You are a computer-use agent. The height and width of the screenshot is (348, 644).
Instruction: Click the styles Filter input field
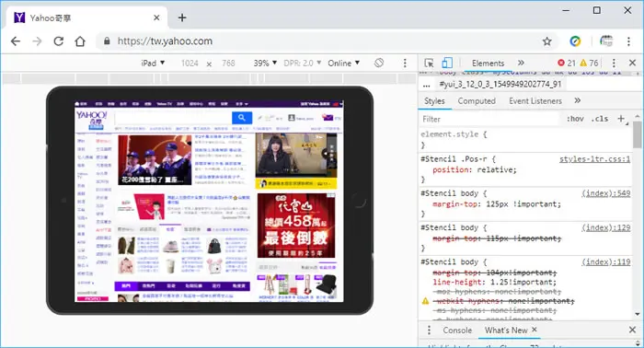(490, 119)
